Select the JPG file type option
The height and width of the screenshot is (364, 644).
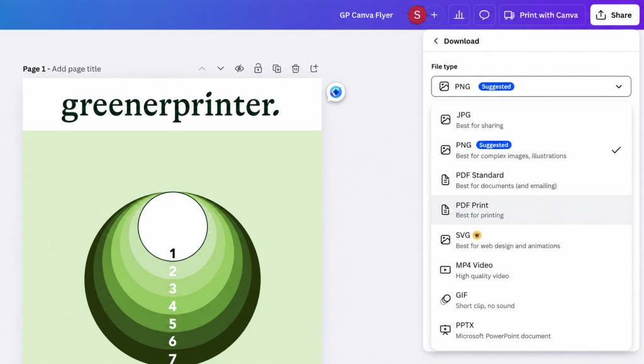pos(531,120)
